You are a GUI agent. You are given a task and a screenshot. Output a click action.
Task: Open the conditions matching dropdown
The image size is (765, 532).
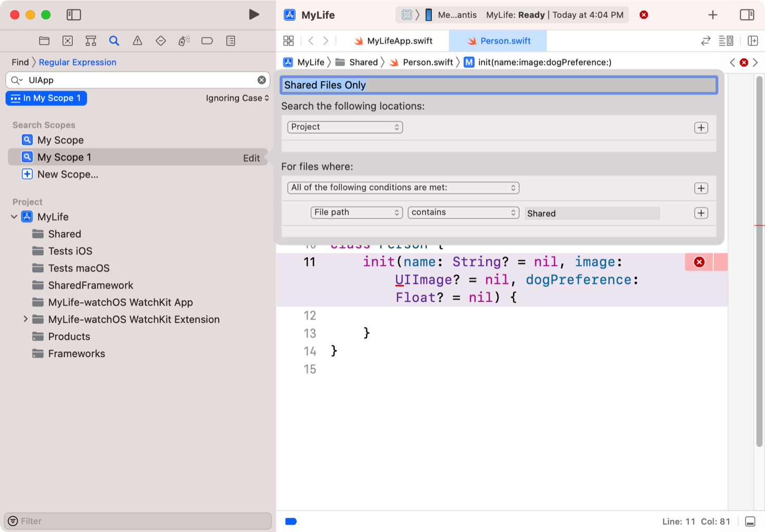coord(402,187)
